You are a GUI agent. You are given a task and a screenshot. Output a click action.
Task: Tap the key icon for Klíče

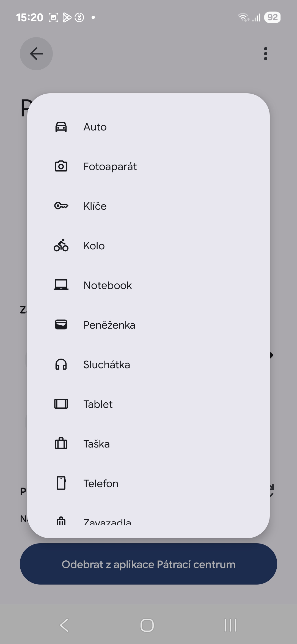click(x=61, y=206)
